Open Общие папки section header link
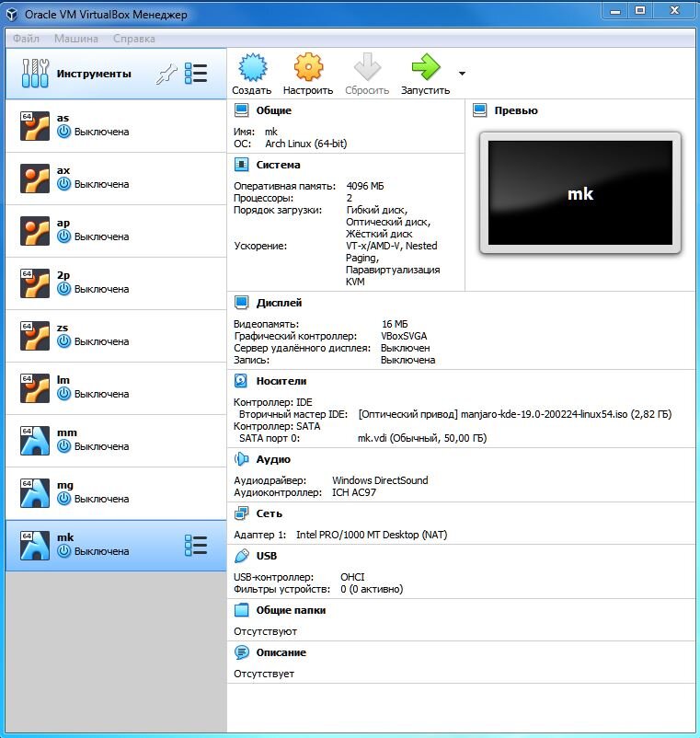Screen dimensions: 700x738 [291, 610]
